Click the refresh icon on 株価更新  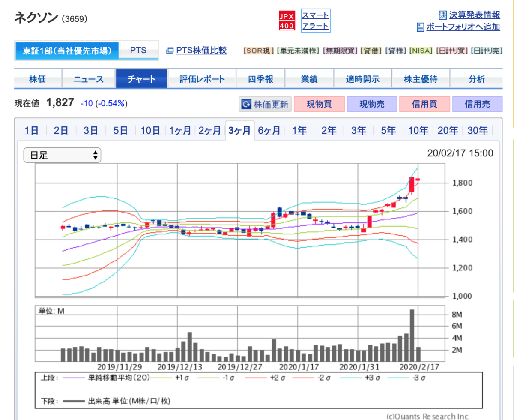pyautogui.click(x=246, y=104)
